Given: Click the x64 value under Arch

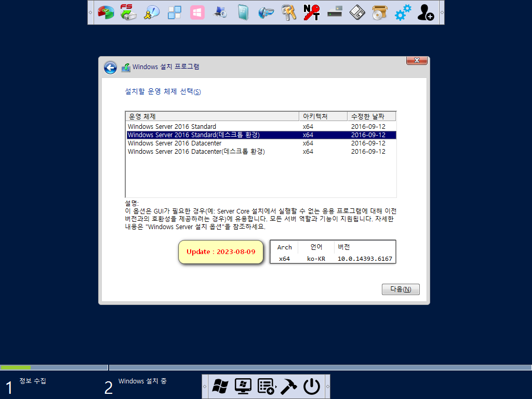Looking at the screenshot, I should pyautogui.click(x=284, y=259).
